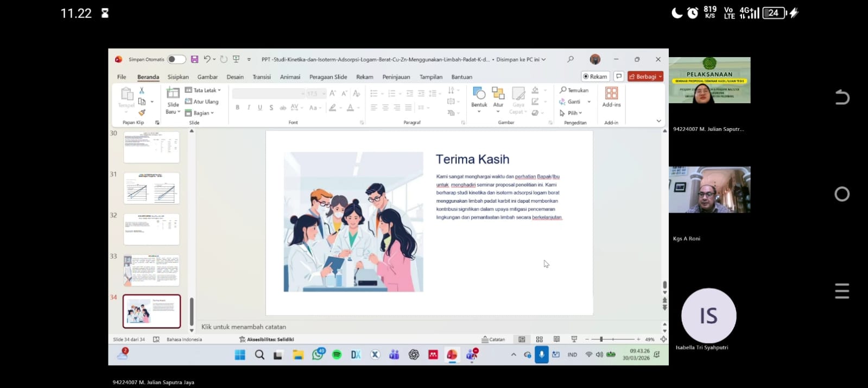
Task: Click the Save icon in title bar
Action: pos(194,59)
